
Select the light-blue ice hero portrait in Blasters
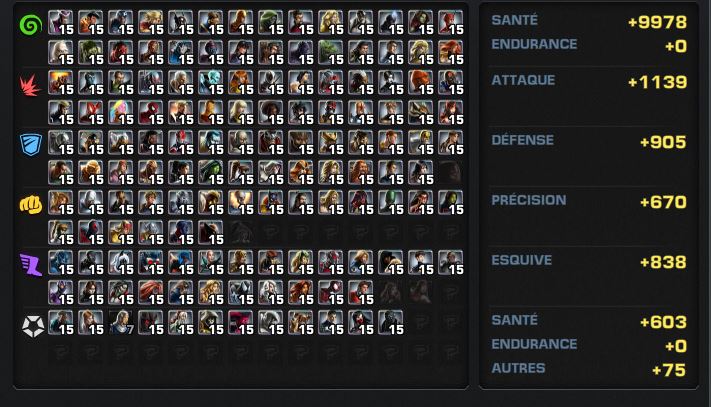coord(210,82)
